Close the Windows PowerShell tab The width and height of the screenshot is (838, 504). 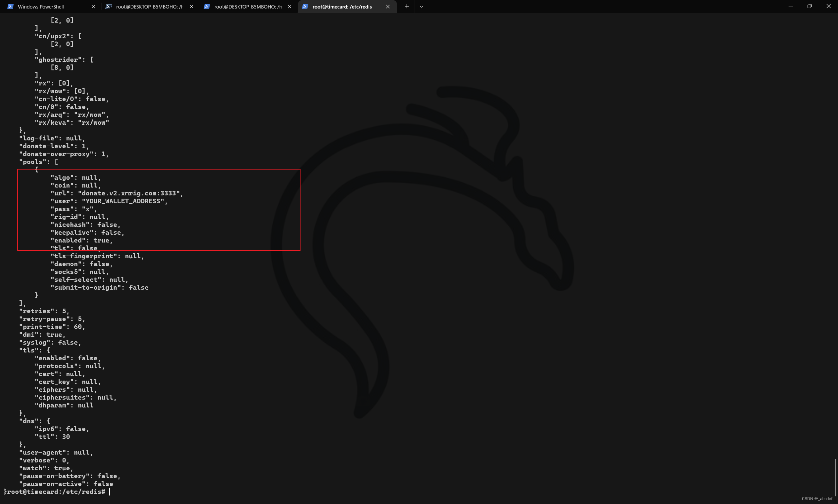click(93, 7)
